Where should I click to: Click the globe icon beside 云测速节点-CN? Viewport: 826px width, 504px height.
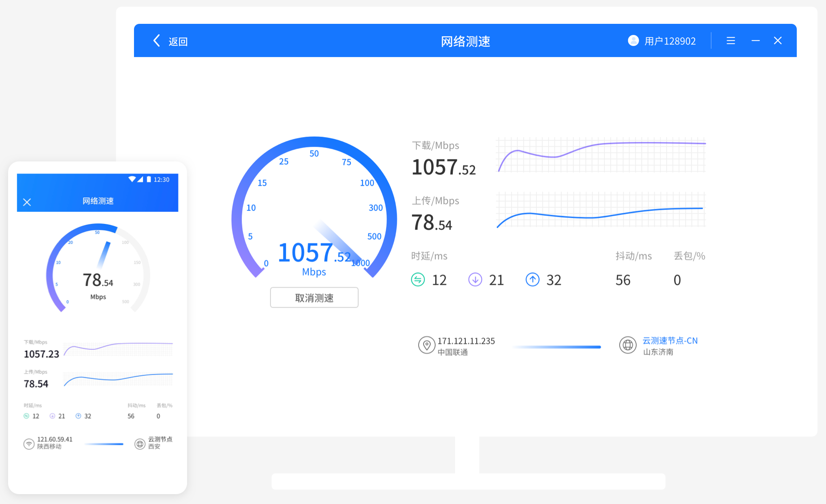628,345
